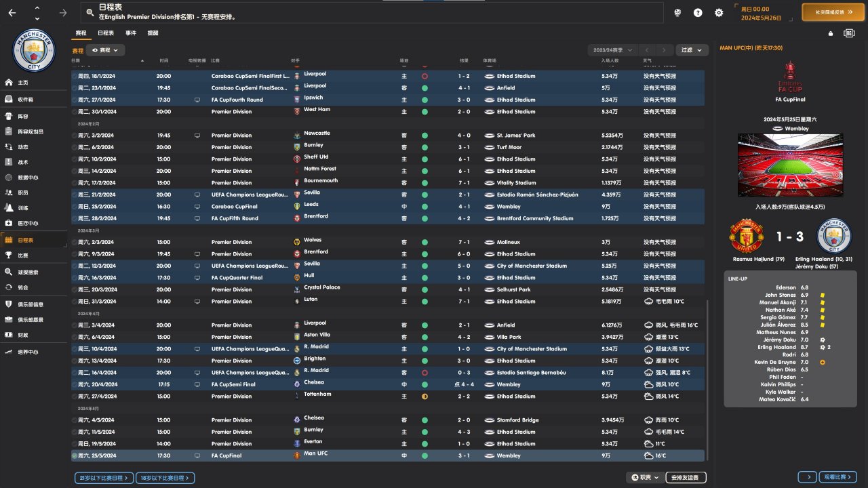This screenshot has height=488, width=868.
Task: Click the fixtures list vertical scrollbar
Action: [x=707, y=380]
